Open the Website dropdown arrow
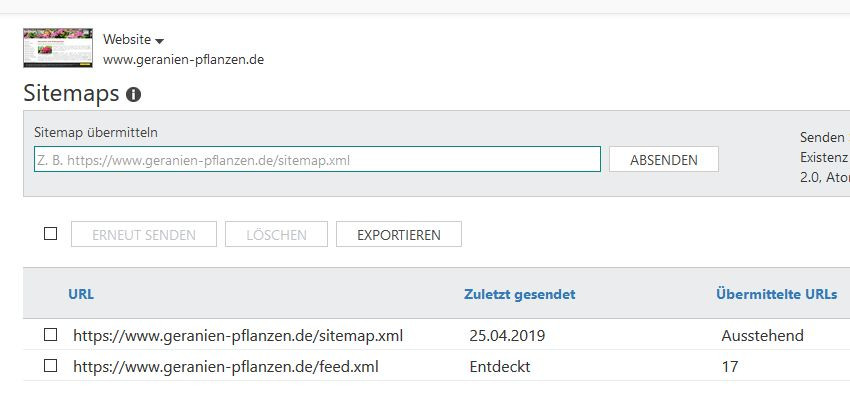Viewport: 850px width, 408px height. point(159,41)
